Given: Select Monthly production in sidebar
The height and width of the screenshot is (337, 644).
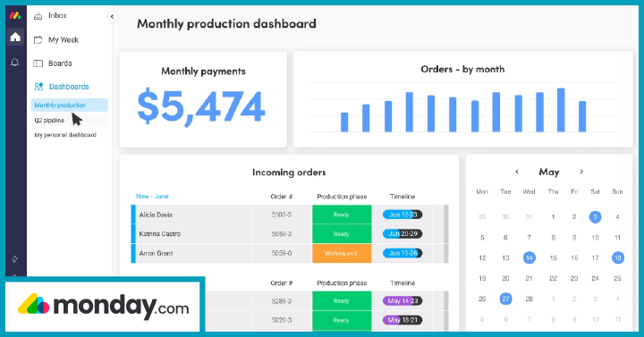Looking at the screenshot, I should click(x=70, y=105).
